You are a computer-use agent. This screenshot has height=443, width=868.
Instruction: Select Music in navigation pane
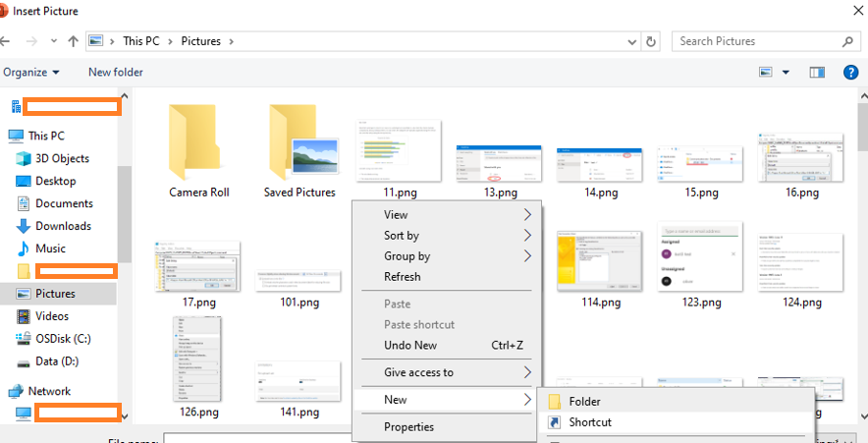pos(50,249)
